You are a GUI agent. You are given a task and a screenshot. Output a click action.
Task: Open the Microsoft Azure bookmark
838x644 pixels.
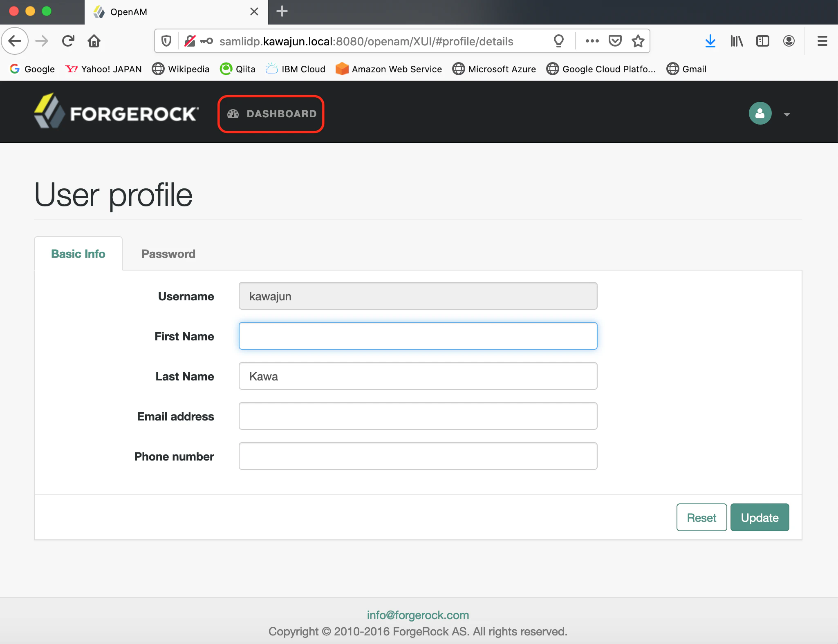(494, 69)
